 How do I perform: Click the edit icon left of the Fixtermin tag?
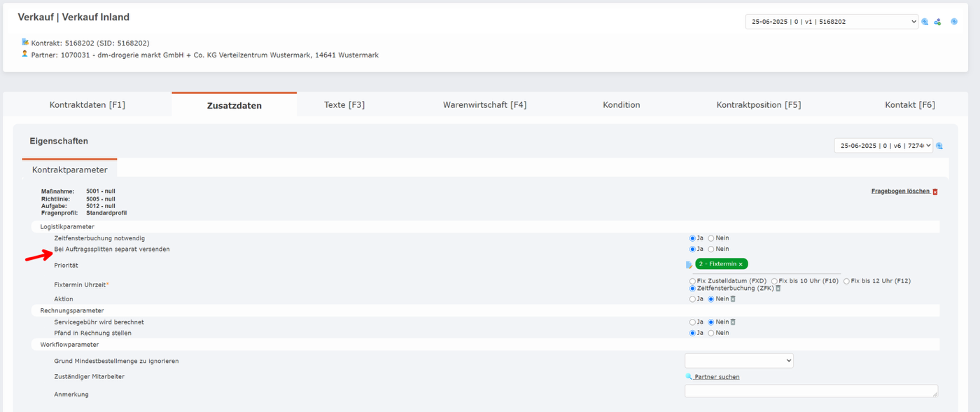pos(689,264)
